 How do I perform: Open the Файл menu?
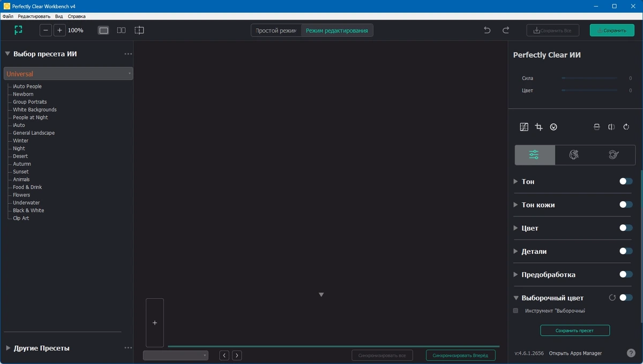(x=8, y=17)
